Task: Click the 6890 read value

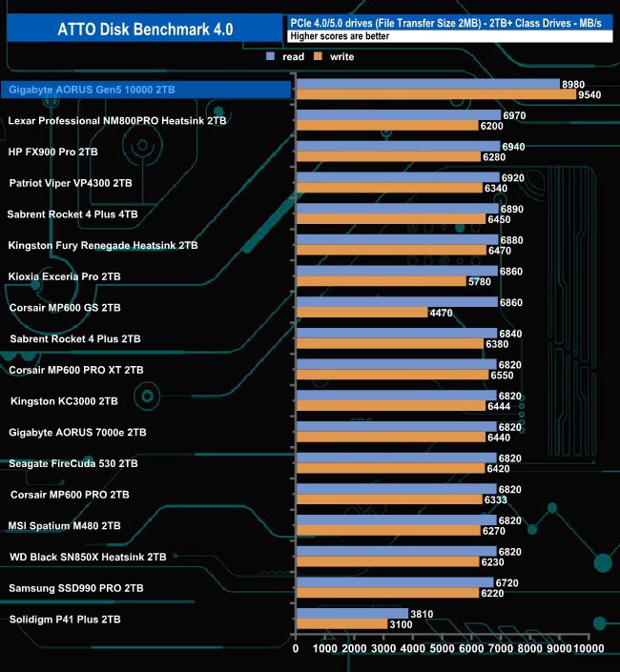Action: pyautogui.click(x=512, y=209)
